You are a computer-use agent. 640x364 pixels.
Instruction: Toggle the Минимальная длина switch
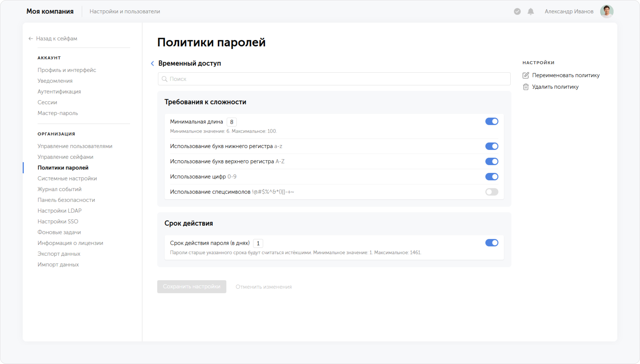pyautogui.click(x=492, y=122)
